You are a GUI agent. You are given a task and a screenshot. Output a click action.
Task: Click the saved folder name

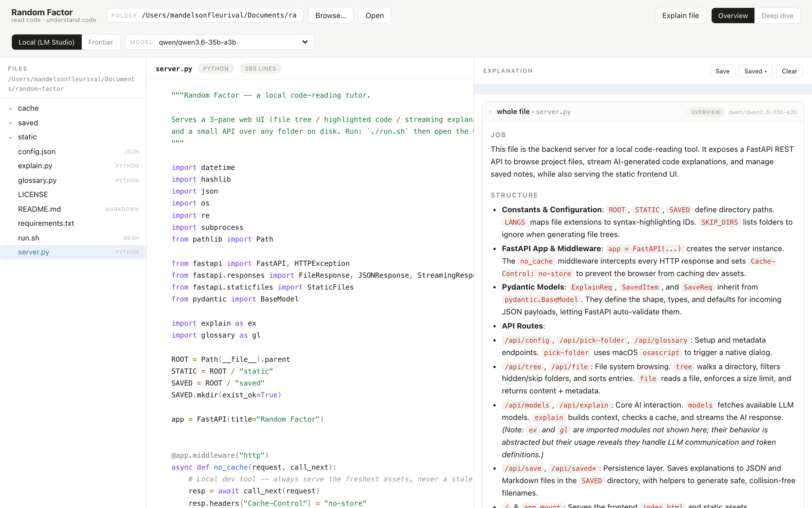click(x=28, y=123)
